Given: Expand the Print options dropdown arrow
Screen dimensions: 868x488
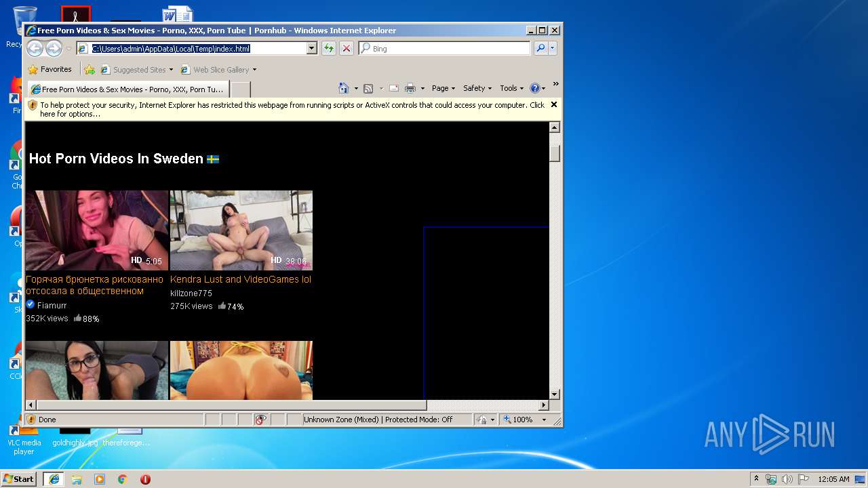Looking at the screenshot, I should point(422,89).
